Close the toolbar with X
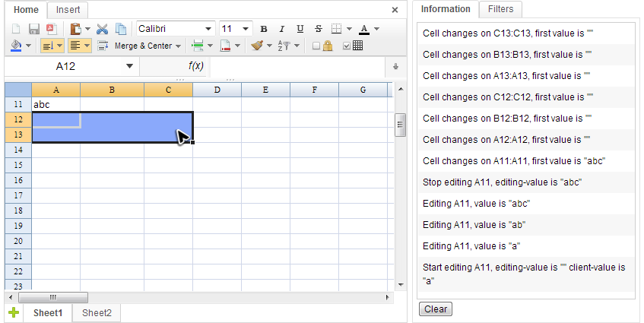644x323 pixels. 395,10
